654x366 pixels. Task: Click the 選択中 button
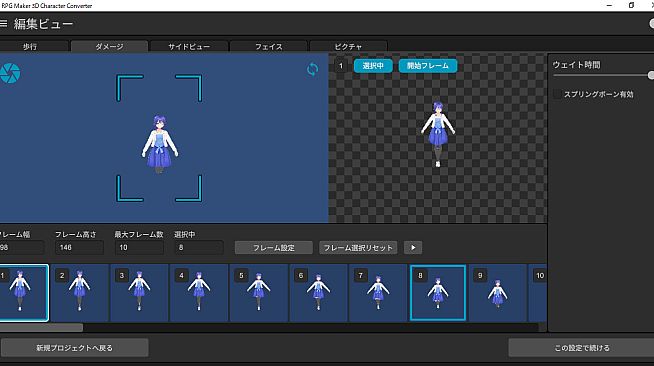(373, 66)
